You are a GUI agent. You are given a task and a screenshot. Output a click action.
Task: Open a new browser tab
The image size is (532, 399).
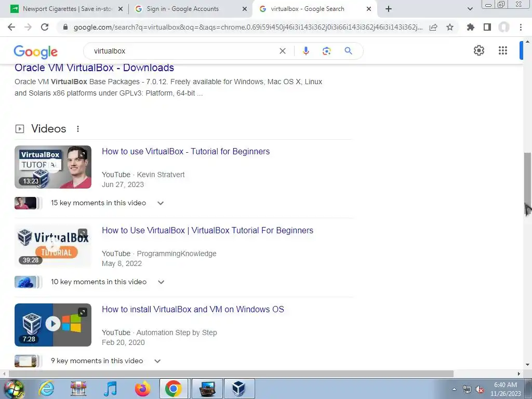(x=389, y=9)
